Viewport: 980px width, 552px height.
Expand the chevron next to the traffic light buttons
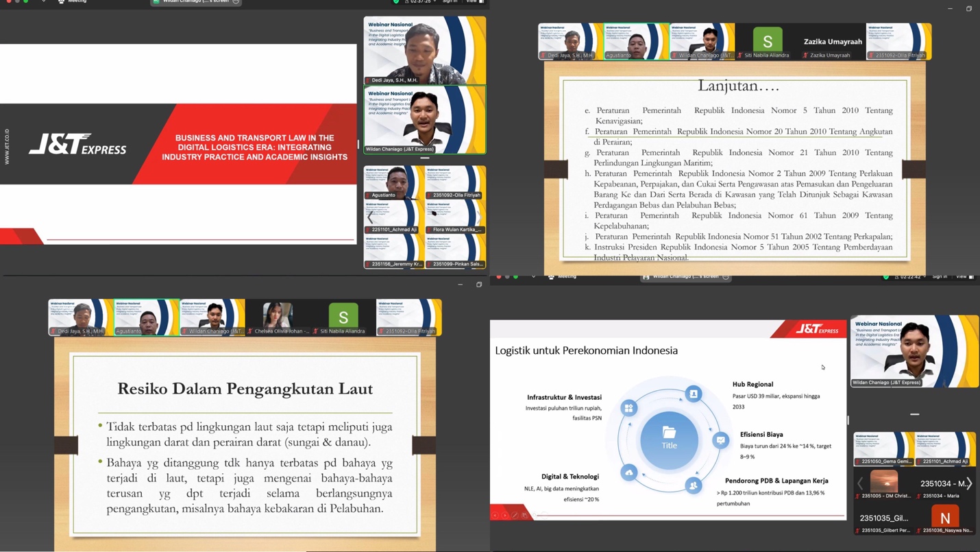coord(43,3)
